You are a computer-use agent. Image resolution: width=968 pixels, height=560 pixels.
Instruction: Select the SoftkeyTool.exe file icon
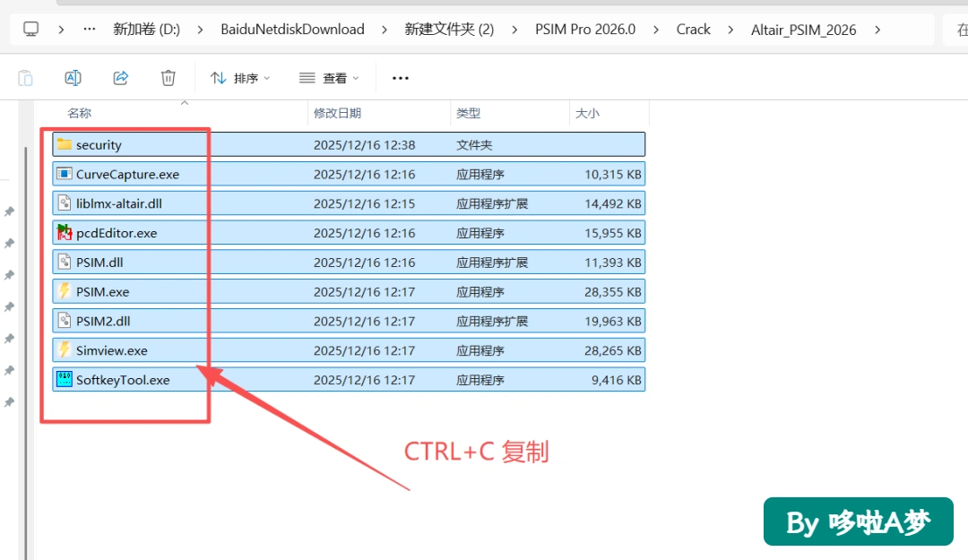(65, 379)
